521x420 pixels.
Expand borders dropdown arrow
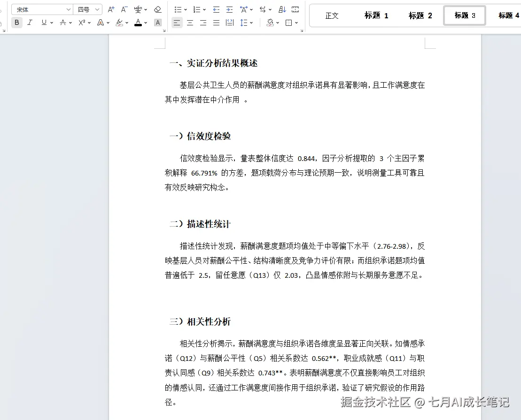(x=296, y=23)
